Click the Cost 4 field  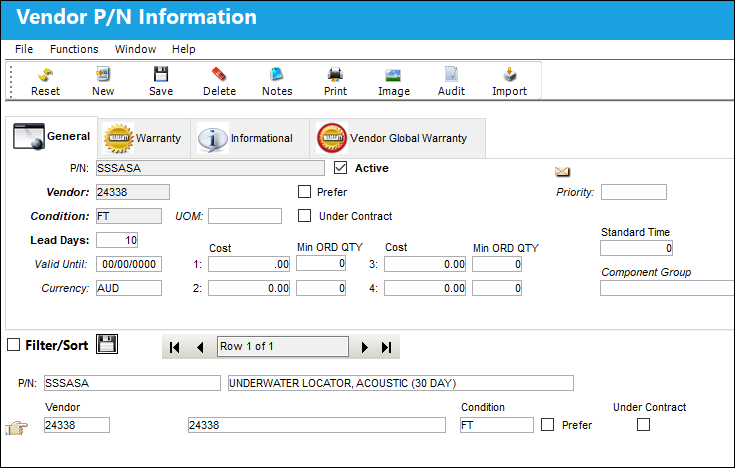tap(425, 288)
